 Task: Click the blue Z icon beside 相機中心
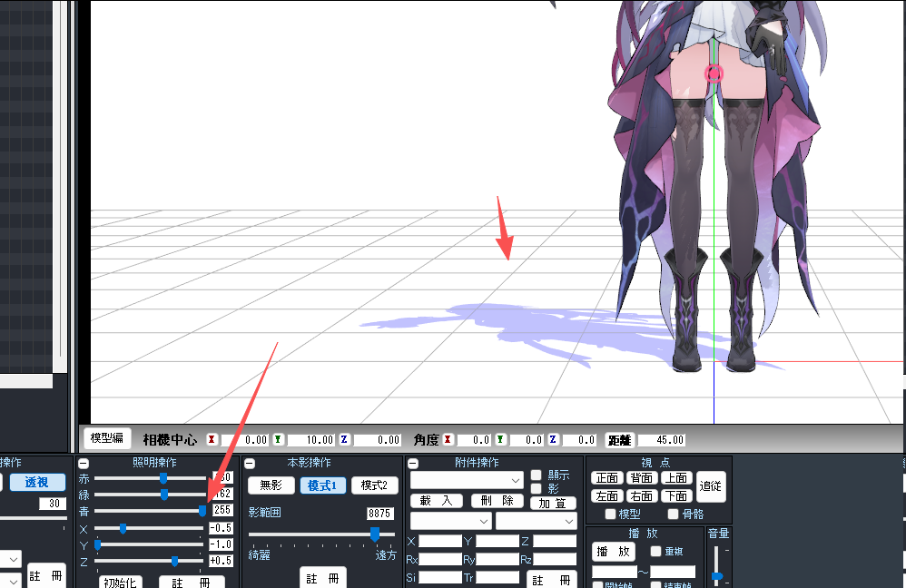pyautogui.click(x=344, y=439)
